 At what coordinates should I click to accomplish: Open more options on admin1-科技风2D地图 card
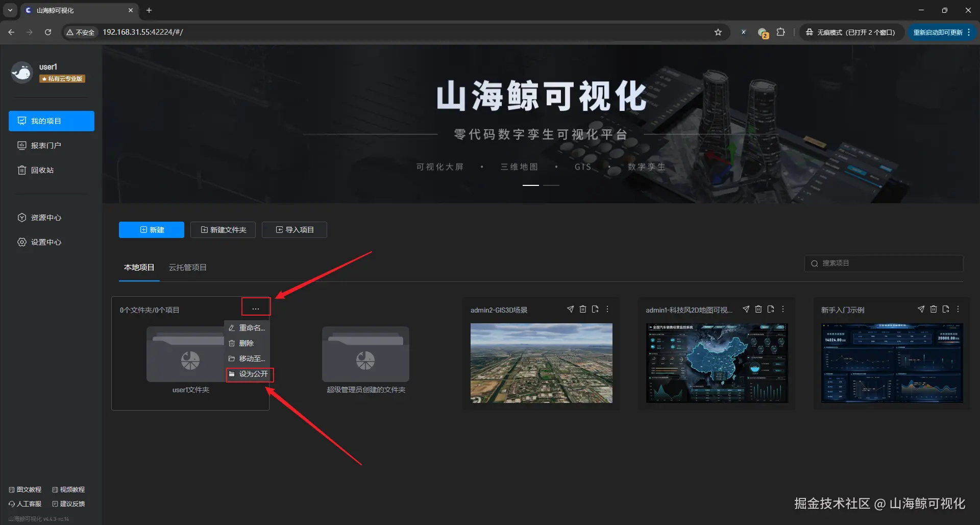click(x=783, y=309)
